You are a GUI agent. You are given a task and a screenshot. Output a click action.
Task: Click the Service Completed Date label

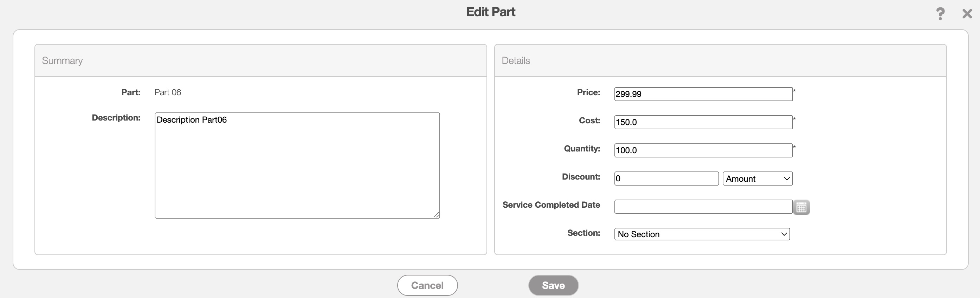(551, 205)
